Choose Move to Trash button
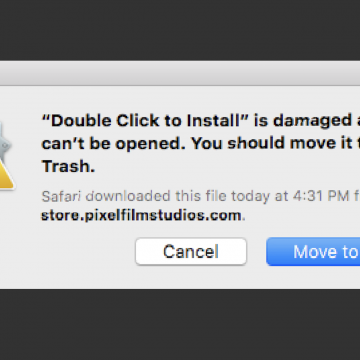360x360 pixels. point(313,252)
